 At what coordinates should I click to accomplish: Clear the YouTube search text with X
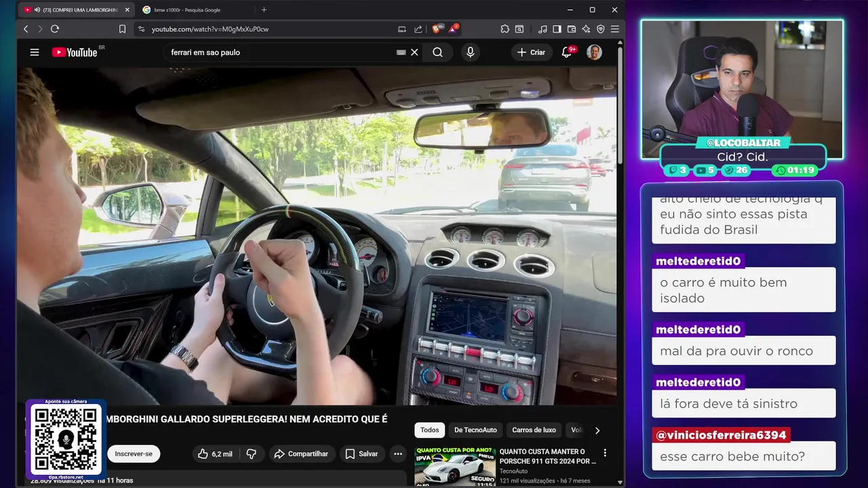415,52
